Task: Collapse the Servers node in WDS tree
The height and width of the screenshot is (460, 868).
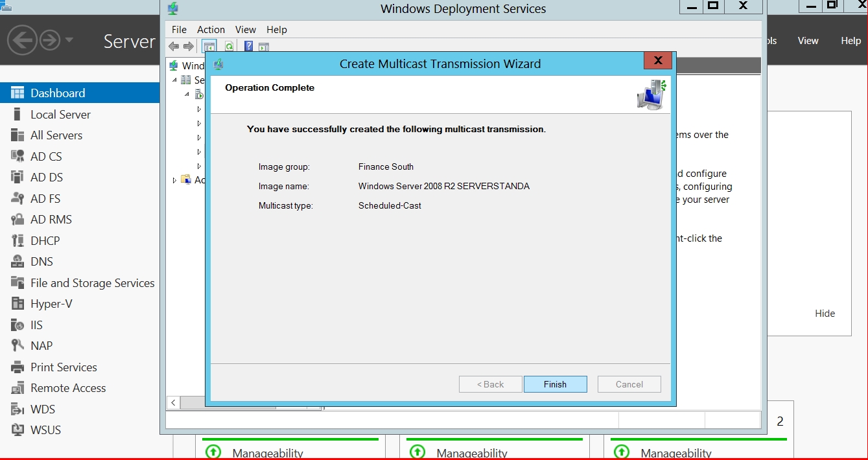Action: (174, 80)
